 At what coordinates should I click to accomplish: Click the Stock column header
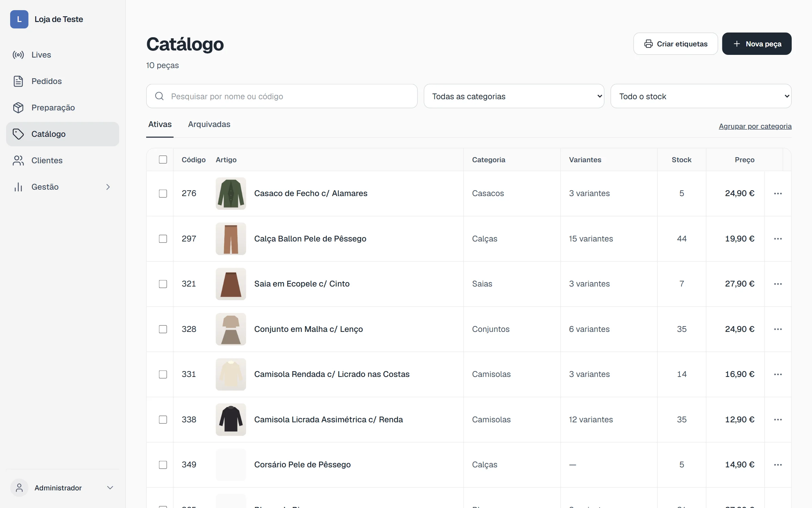pyautogui.click(x=681, y=160)
